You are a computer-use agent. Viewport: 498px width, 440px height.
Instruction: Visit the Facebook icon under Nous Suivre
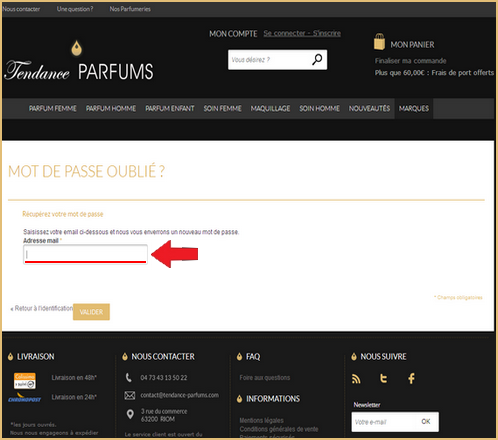[411, 378]
